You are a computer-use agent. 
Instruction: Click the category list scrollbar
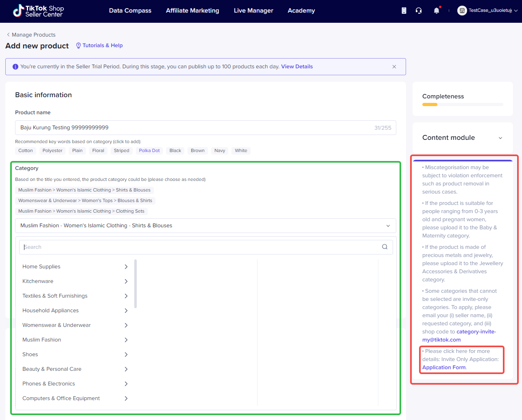click(x=135, y=284)
